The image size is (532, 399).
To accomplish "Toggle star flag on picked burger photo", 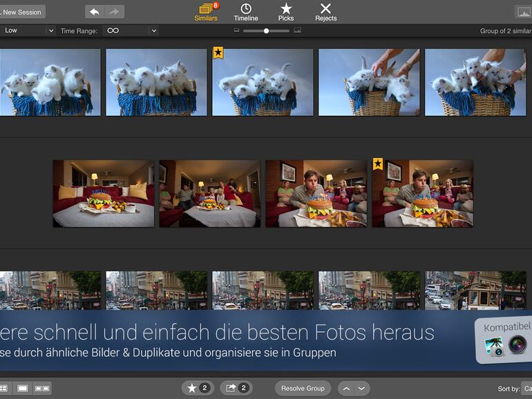I will click(378, 164).
